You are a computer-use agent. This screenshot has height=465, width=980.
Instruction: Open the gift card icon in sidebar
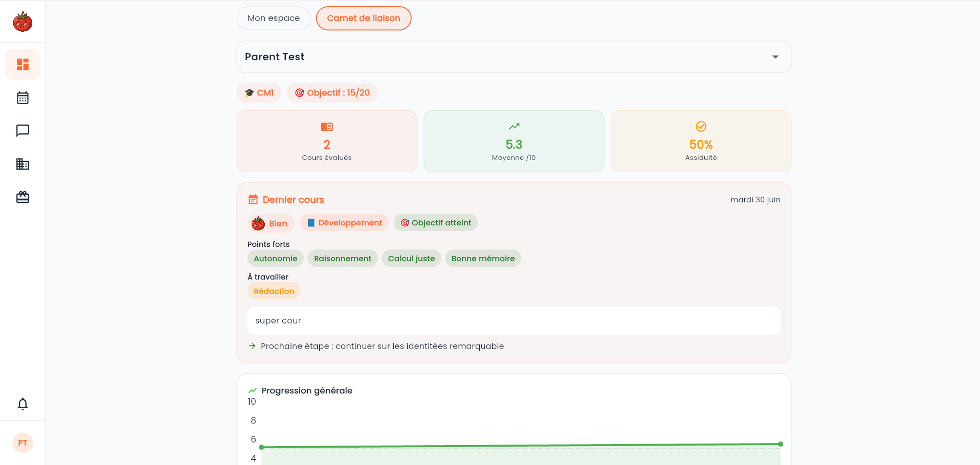click(23, 197)
